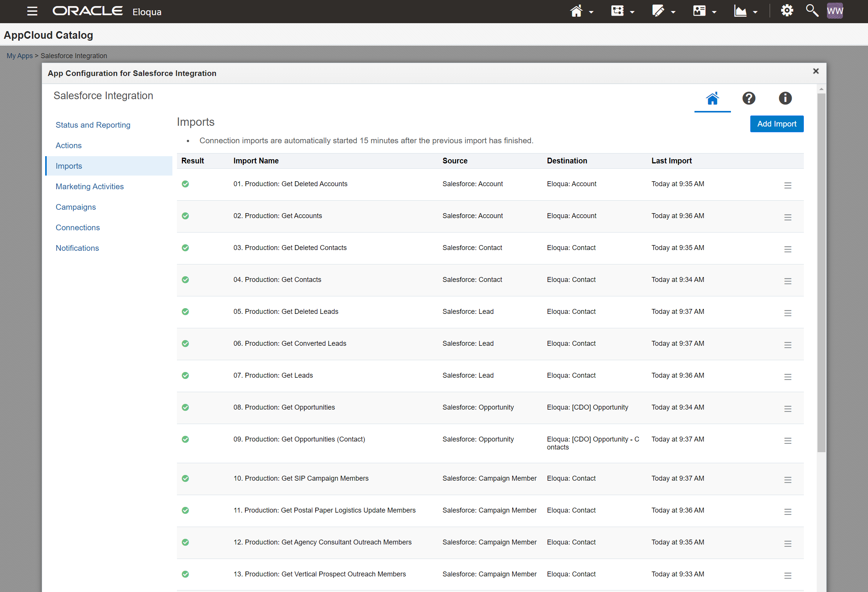Open the Analytics chart menu icon
The height and width of the screenshot is (592, 868).
[740, 11]
